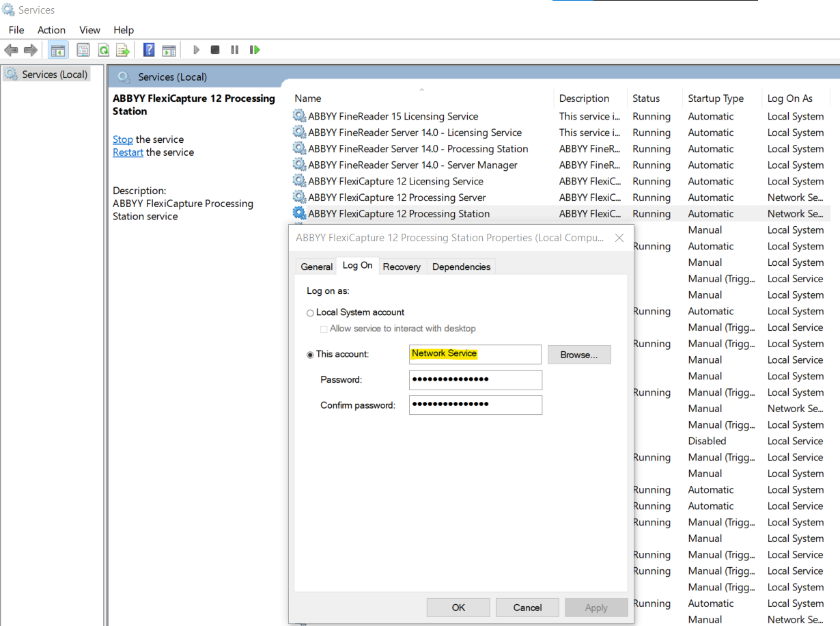Switch to the Dependencies tab

coord(461,267)
